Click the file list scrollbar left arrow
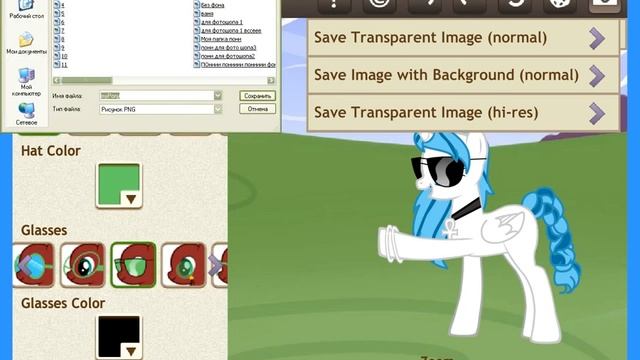The height and width of the screenshot is (360, 640). point(57,80)
